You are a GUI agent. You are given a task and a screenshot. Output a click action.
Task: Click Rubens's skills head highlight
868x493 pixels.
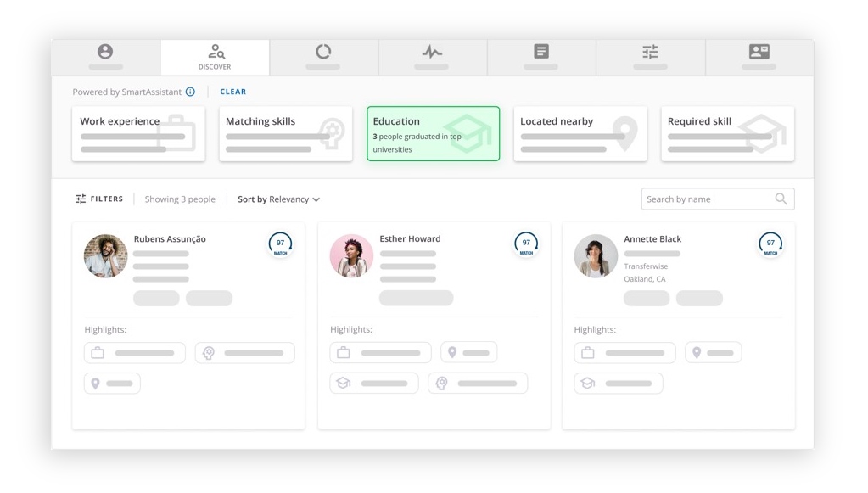coord(244,353)
